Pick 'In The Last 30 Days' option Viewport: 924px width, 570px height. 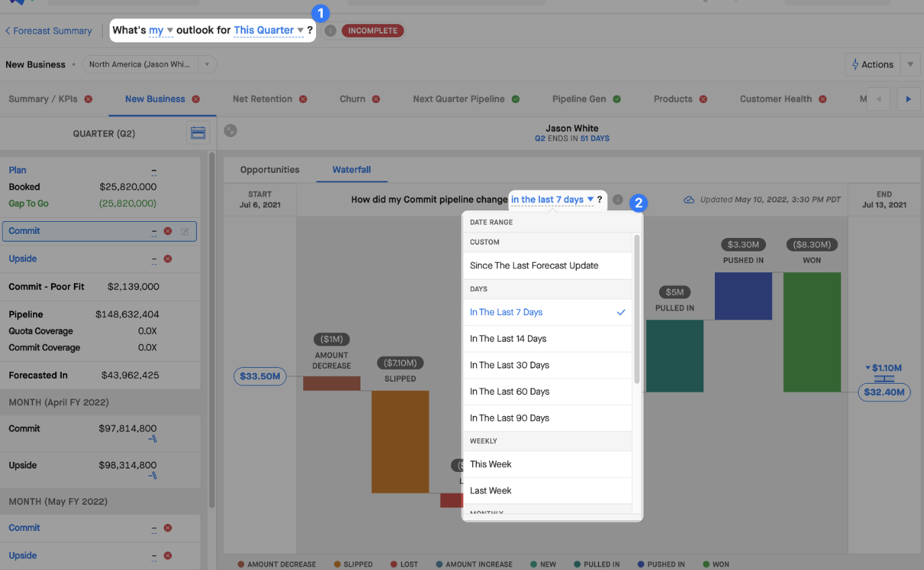click(x=547, y=365)
